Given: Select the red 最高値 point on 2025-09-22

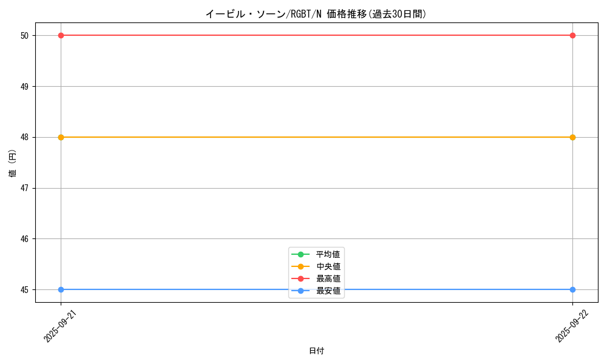Looking at the screenshot, I should pos(572,35).
